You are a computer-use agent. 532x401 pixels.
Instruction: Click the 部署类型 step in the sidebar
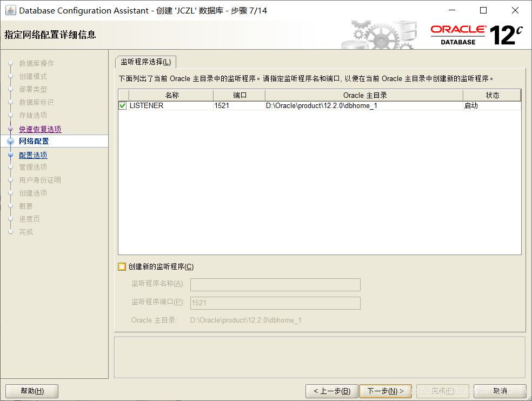coord(33,89)
